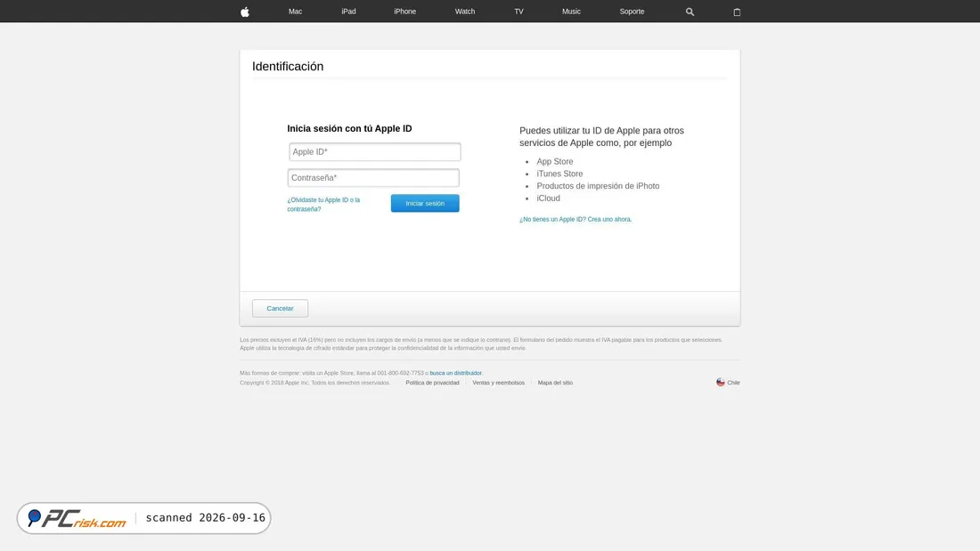Open the Ventas y reembolsos link

tap(498, 383)
